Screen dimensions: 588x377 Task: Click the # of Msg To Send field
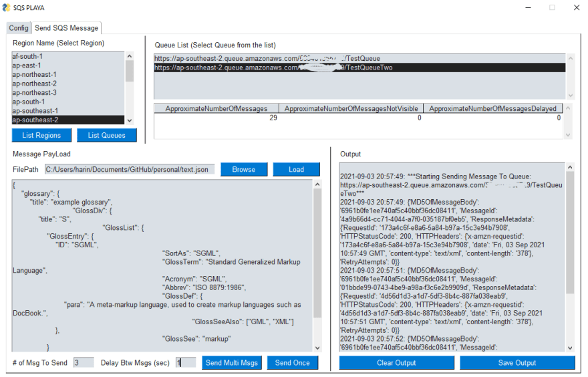(84, 362)
